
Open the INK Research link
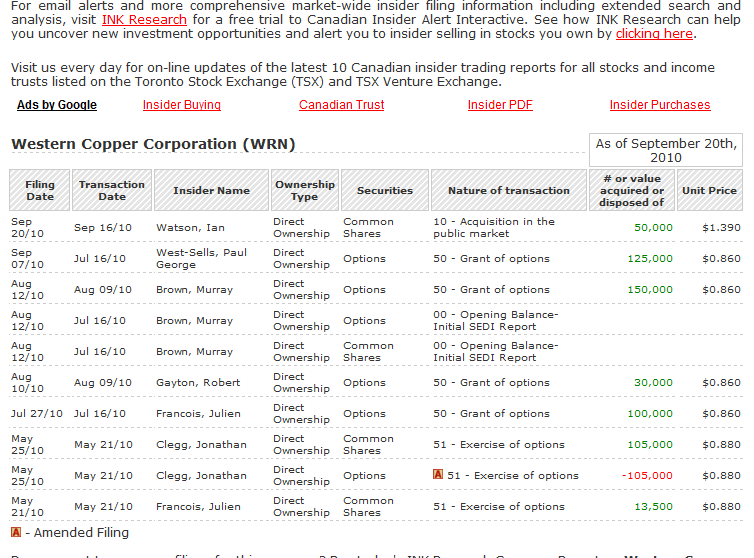[x=144, y=20]
